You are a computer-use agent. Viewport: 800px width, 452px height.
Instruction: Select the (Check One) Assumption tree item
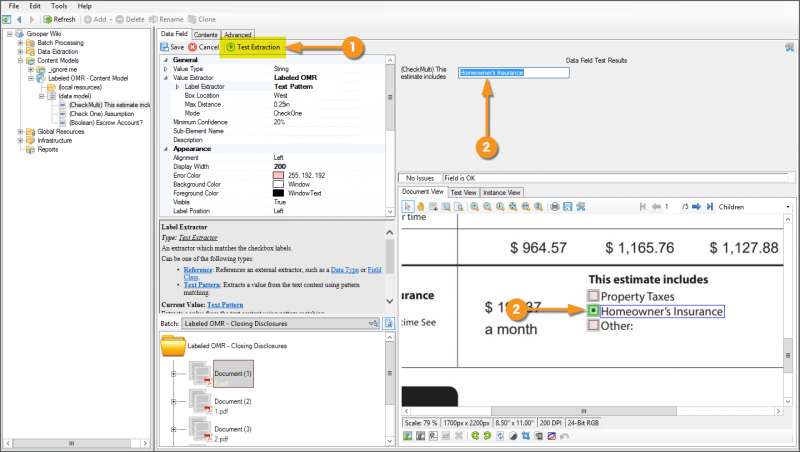pyautogui.click(x=102, y=114)
